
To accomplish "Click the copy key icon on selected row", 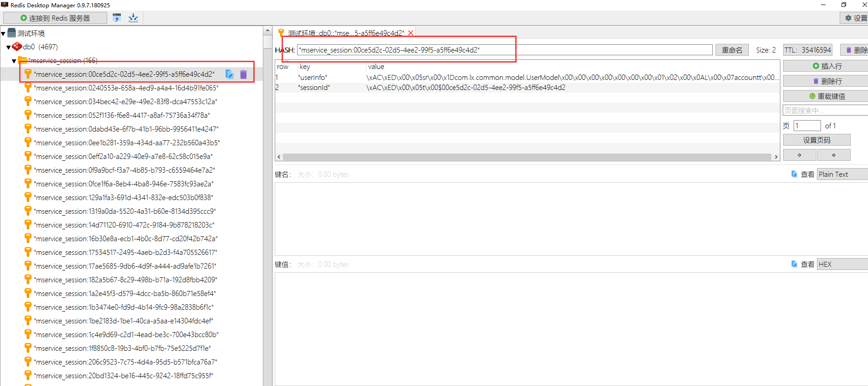I will [230, 74].
